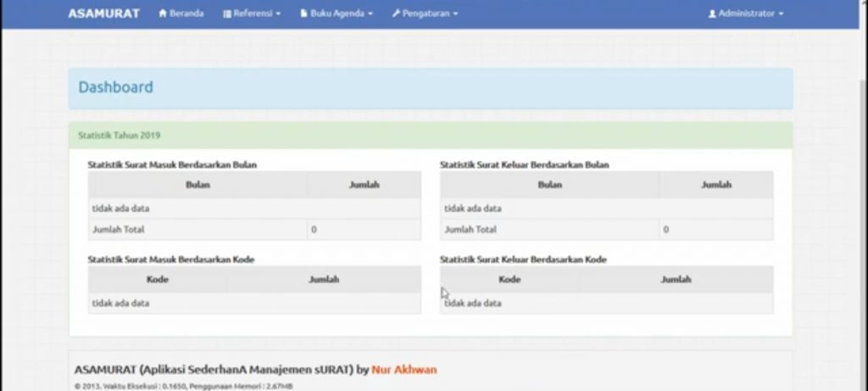Click the home icon beside Beranda
Screen dimensions: 868x391
pos(163,14)
